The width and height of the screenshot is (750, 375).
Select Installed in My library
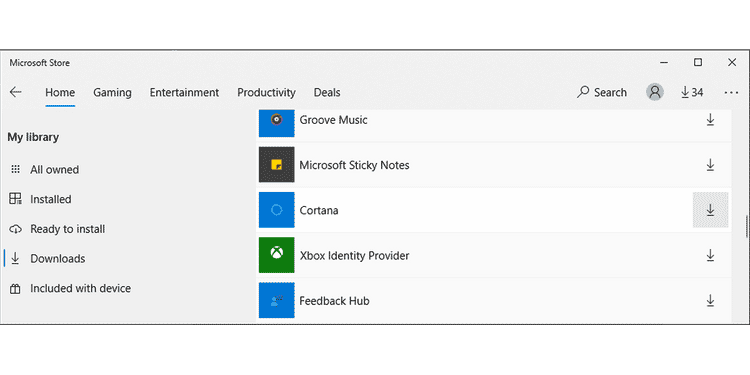(41, 199)
